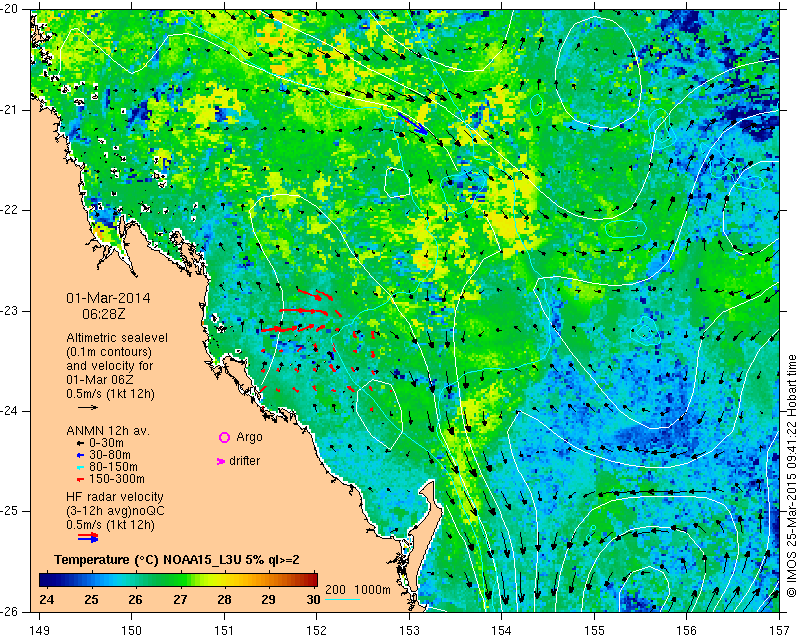Viewport: 800px width, 640px height.
Task: Click the '80-150m' depth label
Action: (113, 467)
